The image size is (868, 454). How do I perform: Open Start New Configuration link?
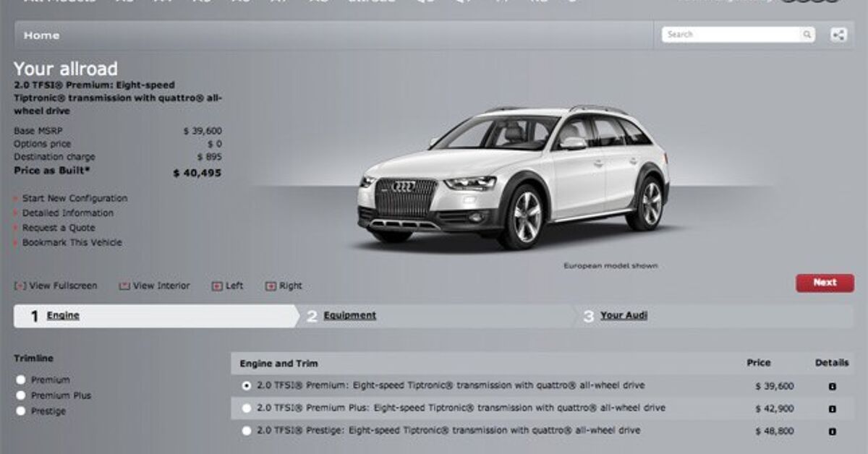(75, 198)
